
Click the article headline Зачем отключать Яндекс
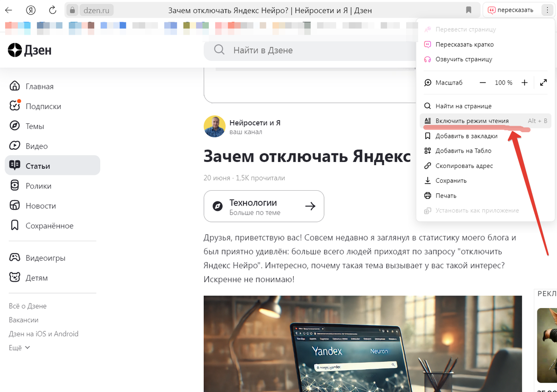(307, 156)
